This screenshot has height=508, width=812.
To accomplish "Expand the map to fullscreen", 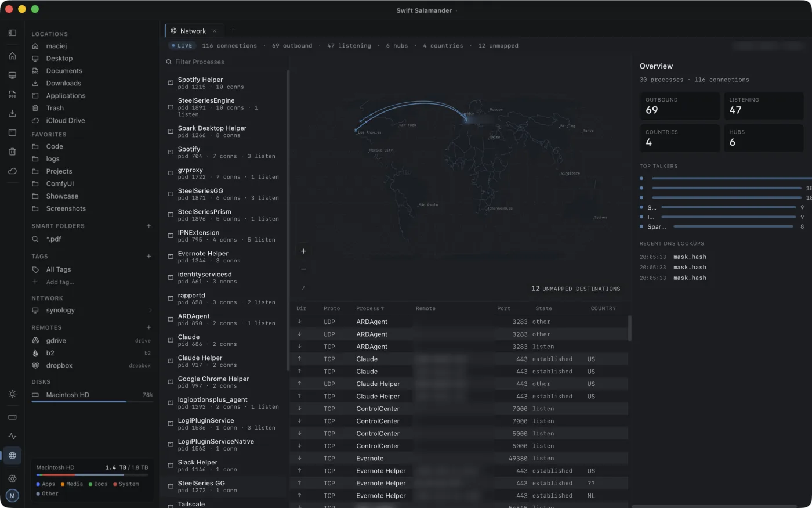I will pos(303,288).
